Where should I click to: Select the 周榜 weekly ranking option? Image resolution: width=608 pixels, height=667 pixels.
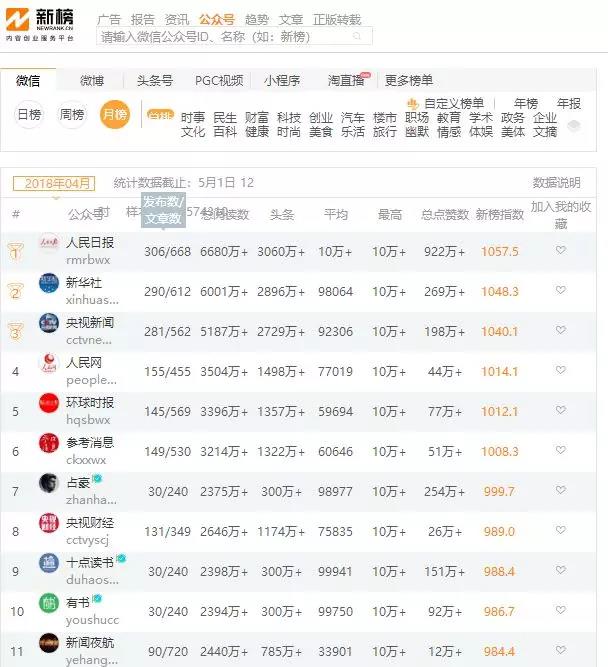(x=72, y=115)
